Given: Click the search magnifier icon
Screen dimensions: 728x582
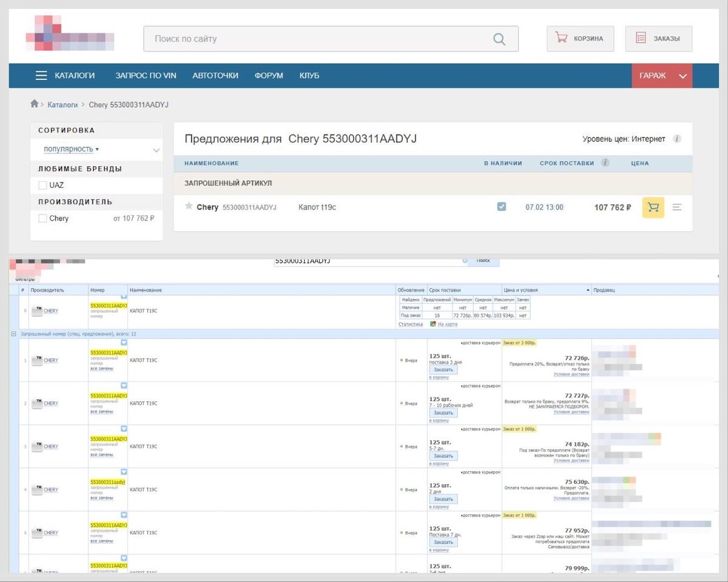Looking at the screenshot, I should point(499,39).
